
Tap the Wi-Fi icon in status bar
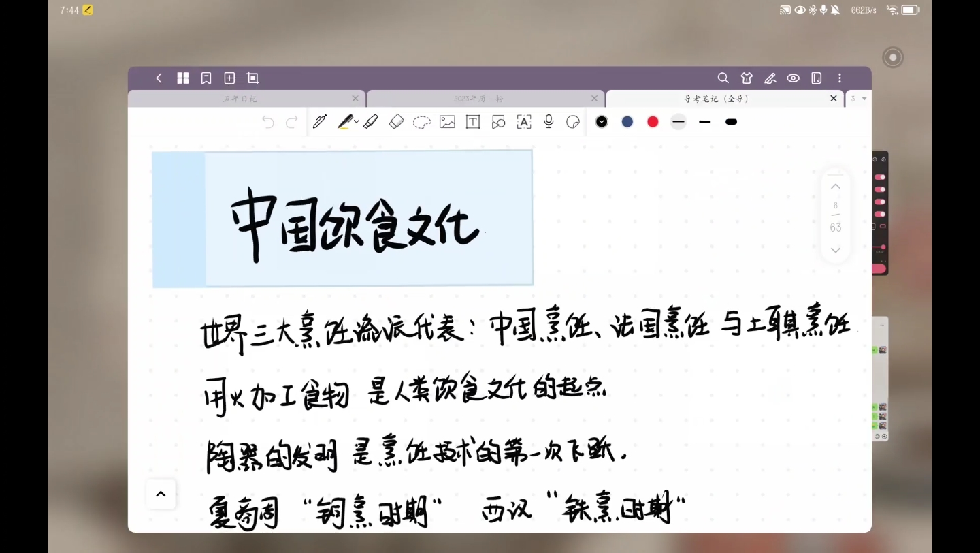point(892,10)
